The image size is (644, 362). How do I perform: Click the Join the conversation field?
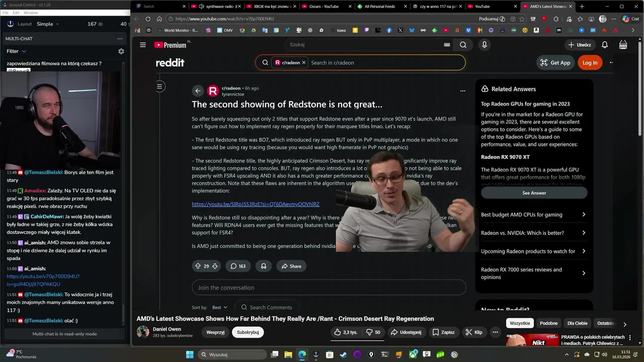[329, 288]
